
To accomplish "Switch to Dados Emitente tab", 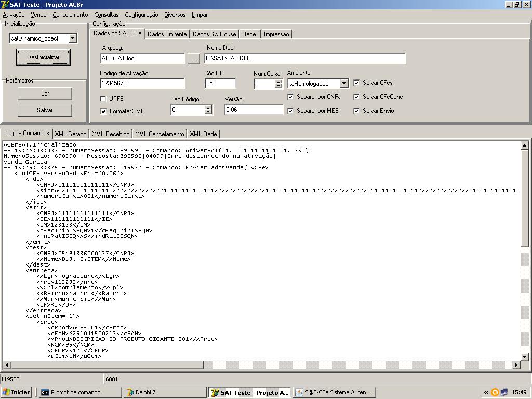I will coord(167,34).
